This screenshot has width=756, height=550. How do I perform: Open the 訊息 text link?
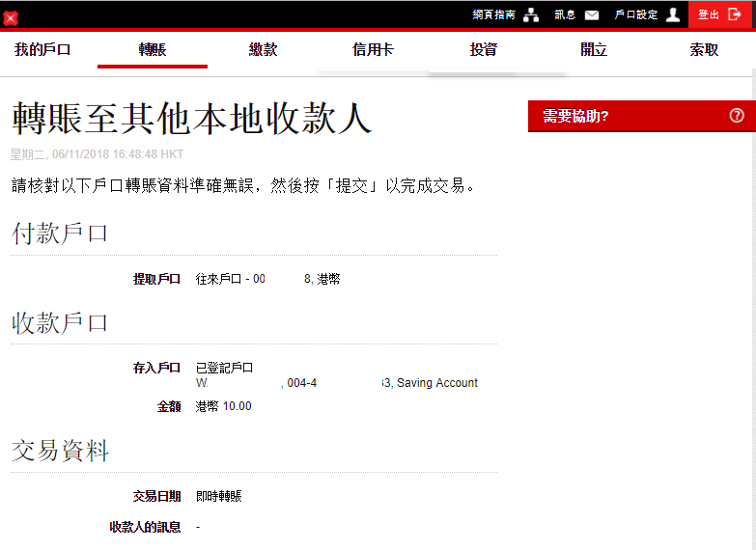point(565,14)
